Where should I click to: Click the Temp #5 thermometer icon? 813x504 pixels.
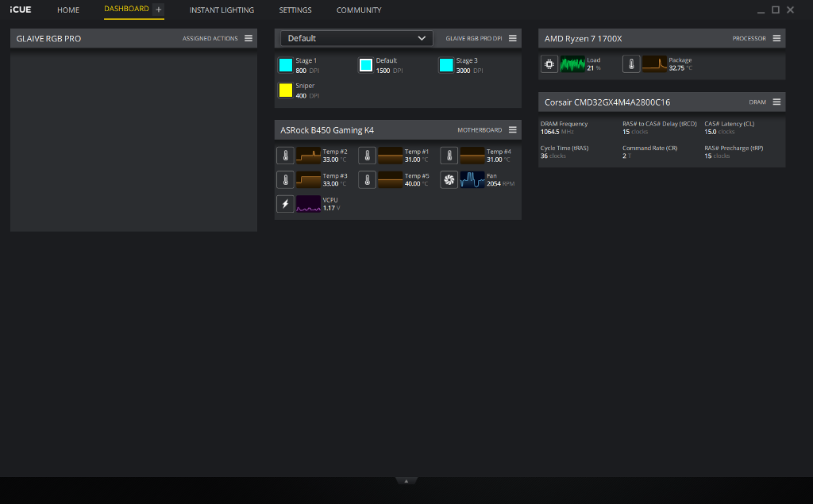[367, 180]
